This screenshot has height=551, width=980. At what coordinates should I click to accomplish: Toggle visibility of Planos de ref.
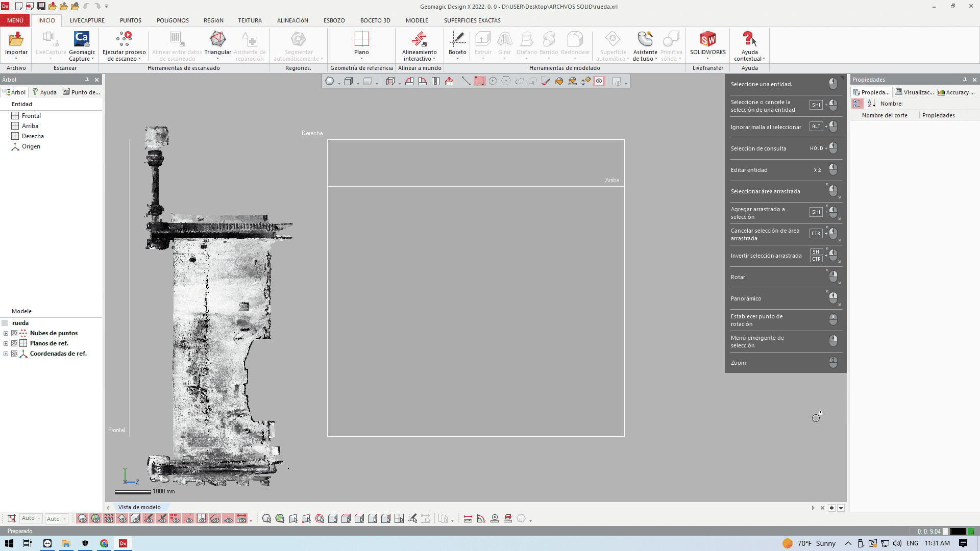point(14,343)
